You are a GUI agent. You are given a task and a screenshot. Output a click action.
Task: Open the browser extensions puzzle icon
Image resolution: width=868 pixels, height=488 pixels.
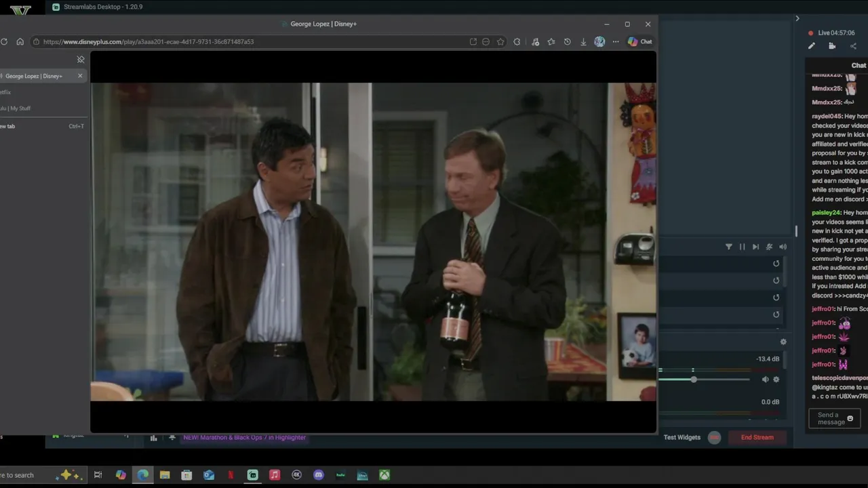517,41
